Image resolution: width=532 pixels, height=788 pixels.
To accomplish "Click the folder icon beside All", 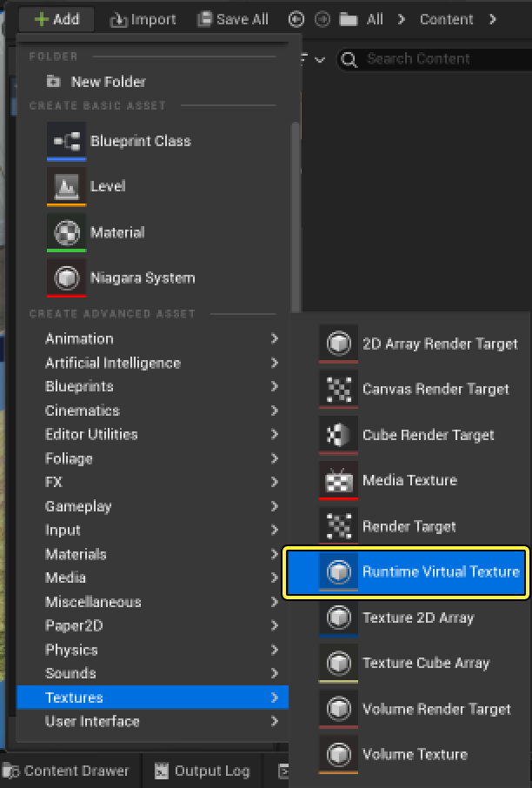I will [348, 20].
